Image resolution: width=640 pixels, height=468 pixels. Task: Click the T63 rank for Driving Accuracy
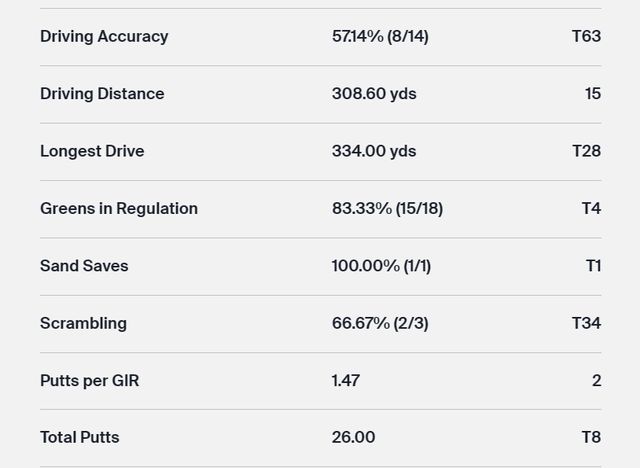pyautogui.click(x=586, y=36)
